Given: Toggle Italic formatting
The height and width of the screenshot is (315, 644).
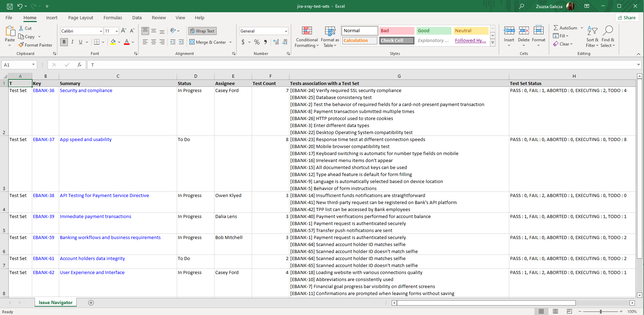Looking at the screenshot, I should point(72,42).
